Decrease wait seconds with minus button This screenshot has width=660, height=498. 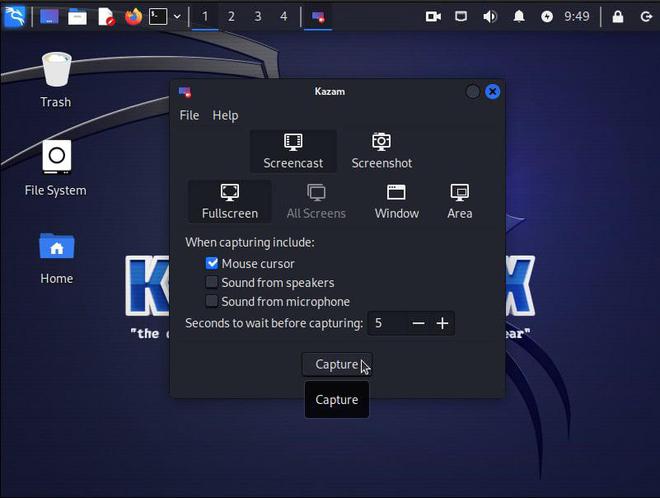coord(418,323)
